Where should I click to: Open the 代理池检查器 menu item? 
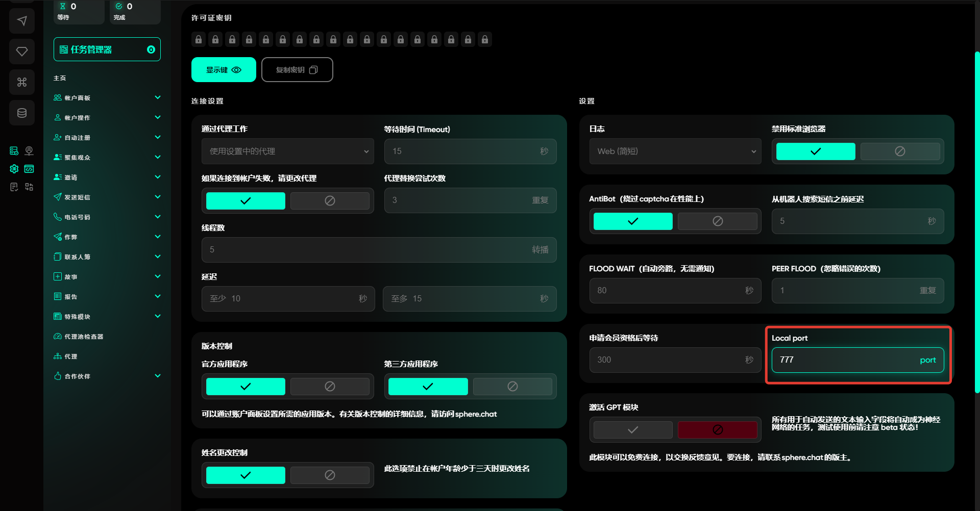coord(84,337)
